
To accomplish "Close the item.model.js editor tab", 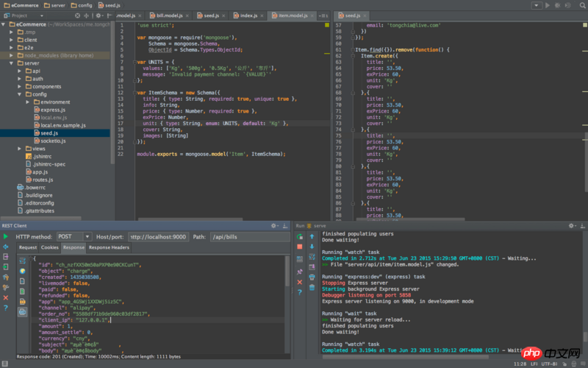I will pos(312,15).
